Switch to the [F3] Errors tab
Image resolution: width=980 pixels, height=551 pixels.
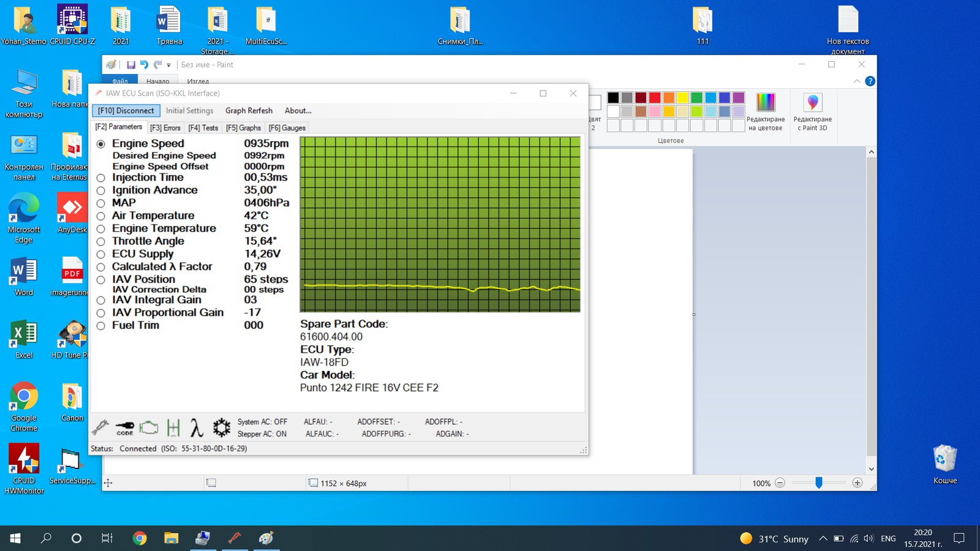coord(165,128)
